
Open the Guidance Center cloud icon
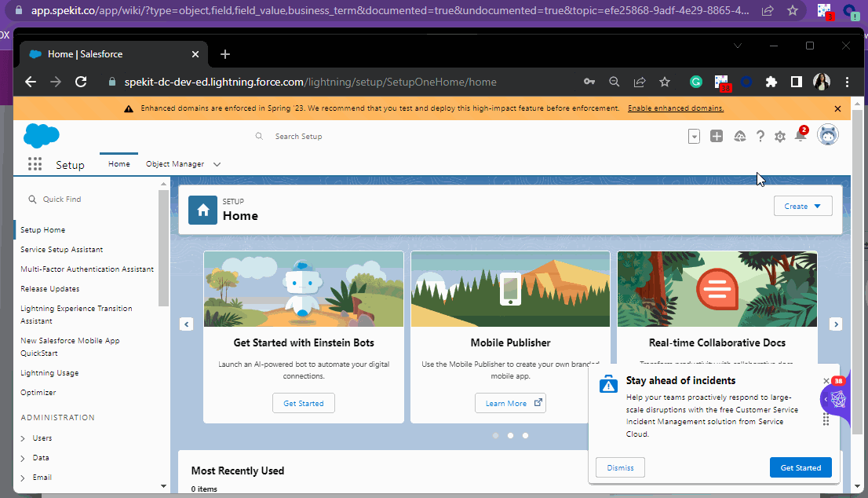739,136
